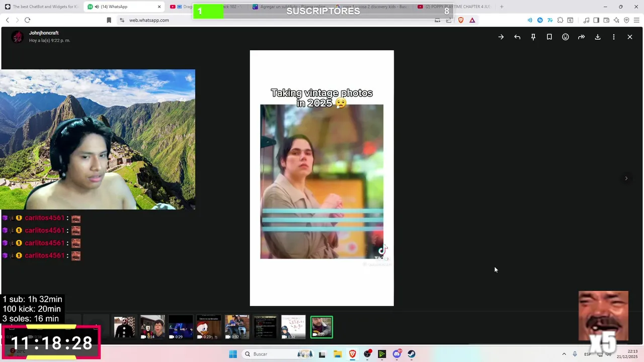Reply to this media with curved arrow
The width and height of the screenshot is (644, 362).
pos(517,37)
